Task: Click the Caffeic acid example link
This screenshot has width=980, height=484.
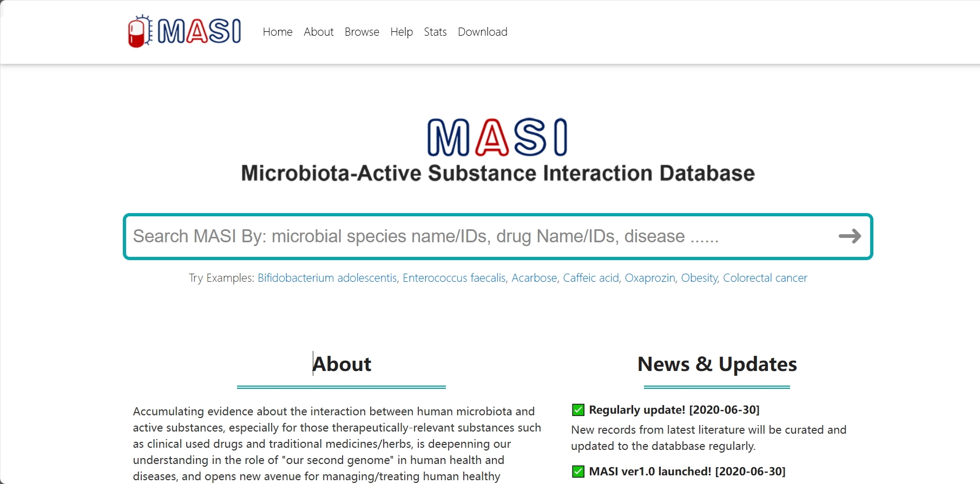Action: click(591, 278)
